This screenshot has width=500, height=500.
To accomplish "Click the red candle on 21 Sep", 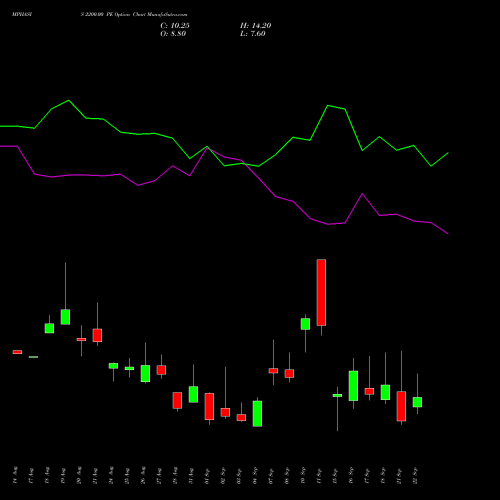I will [x=401, y=406].
